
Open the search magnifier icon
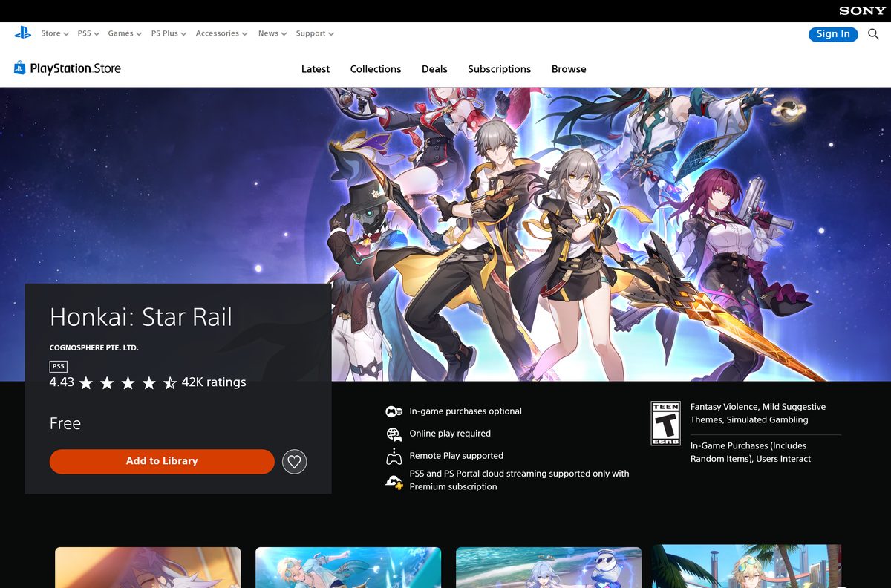873,34
